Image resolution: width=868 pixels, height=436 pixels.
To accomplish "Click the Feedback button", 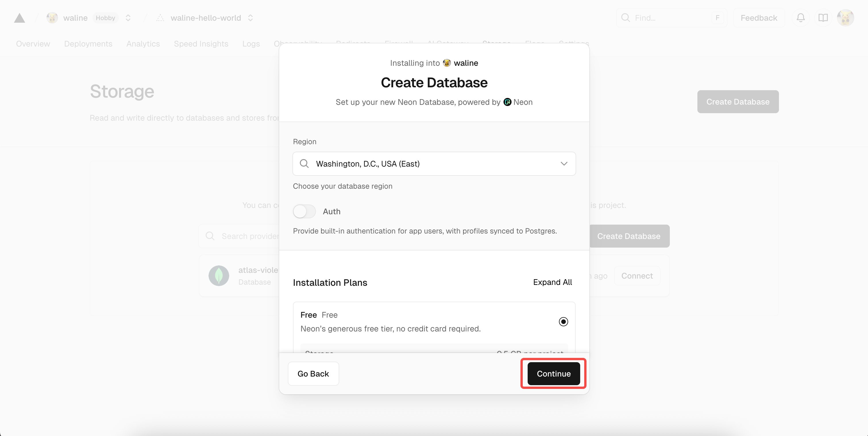I will coord(759,18).
